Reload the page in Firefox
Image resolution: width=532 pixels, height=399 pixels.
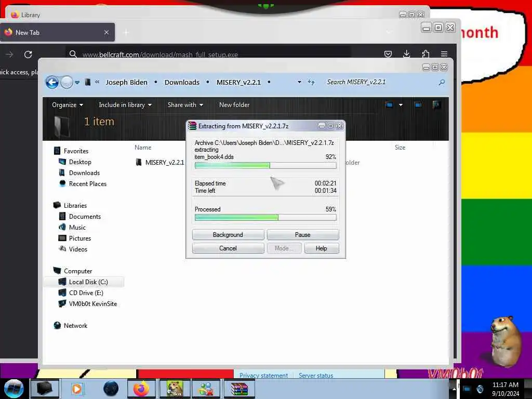pos(28,54)
